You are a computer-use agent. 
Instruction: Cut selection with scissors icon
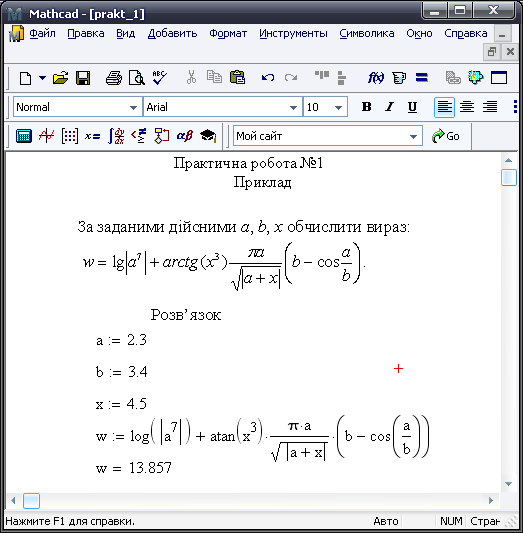click(x=191, y=78)
